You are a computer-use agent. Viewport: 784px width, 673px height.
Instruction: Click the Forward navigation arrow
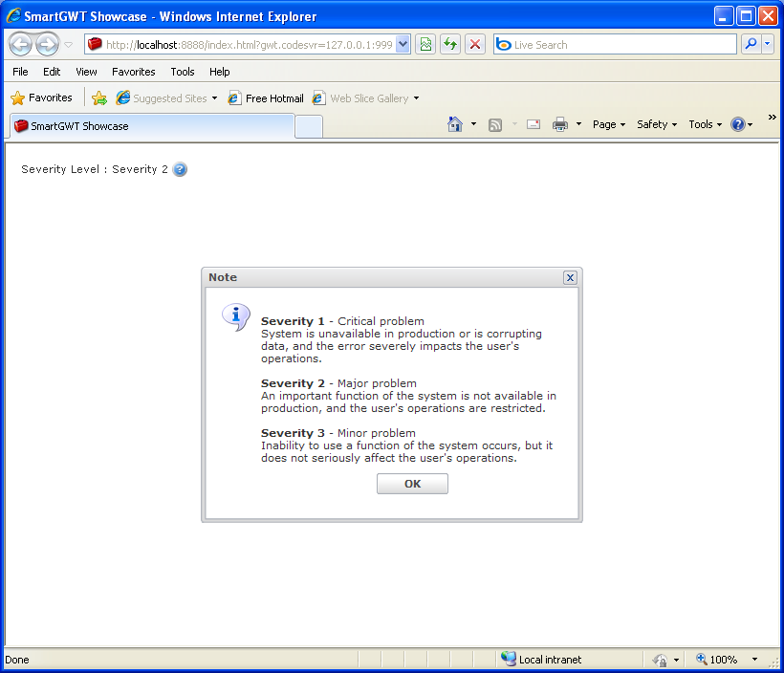pos(48,45)
